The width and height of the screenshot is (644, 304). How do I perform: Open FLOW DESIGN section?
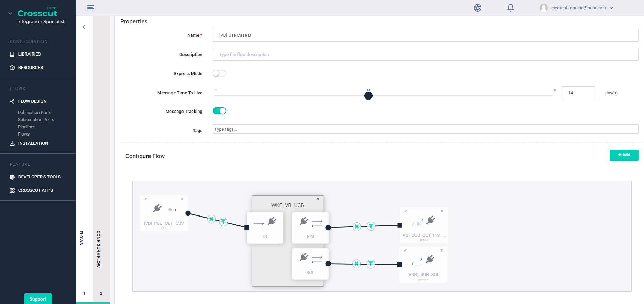(32, 101)
